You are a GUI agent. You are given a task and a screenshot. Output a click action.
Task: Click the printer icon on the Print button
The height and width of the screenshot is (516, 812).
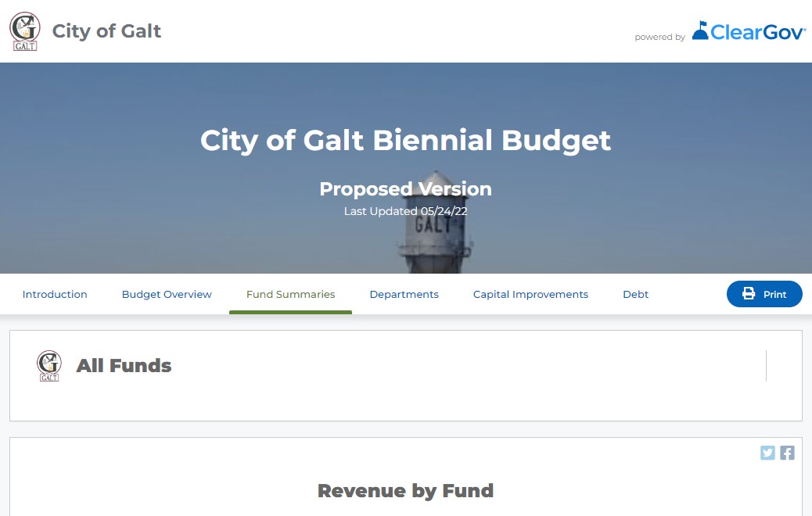[x=747, y=294]
